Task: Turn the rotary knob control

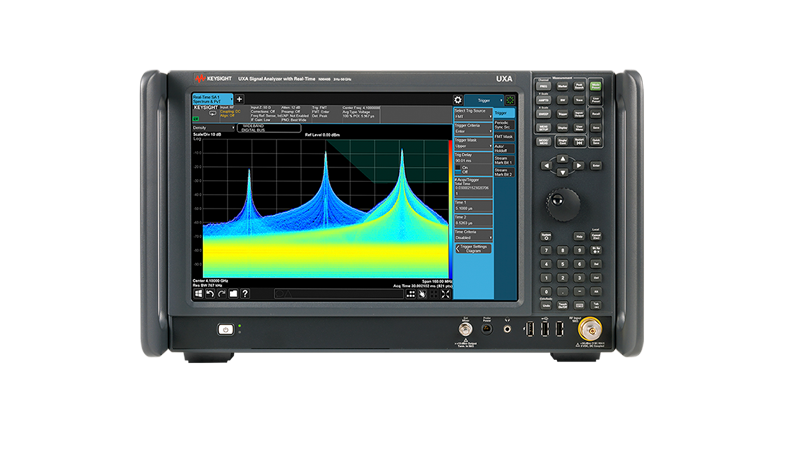Action: [563, 204]
